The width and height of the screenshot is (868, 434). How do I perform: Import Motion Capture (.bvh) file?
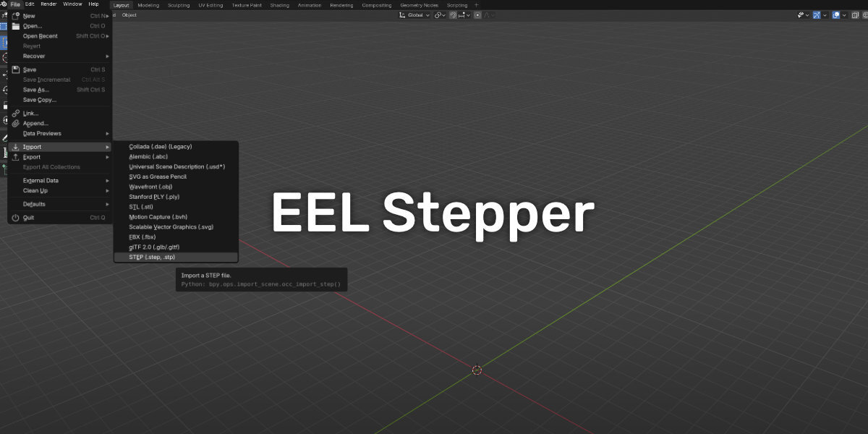(176, 217)
